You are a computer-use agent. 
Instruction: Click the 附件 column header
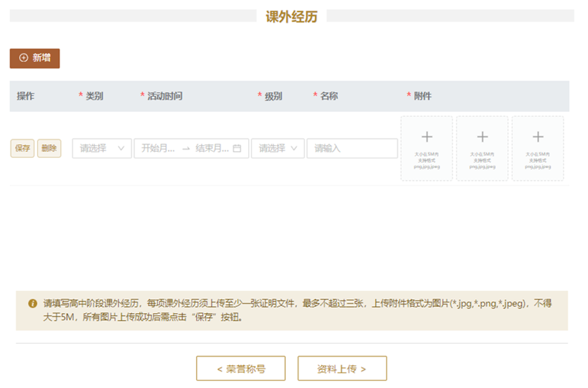pos(422,96)
